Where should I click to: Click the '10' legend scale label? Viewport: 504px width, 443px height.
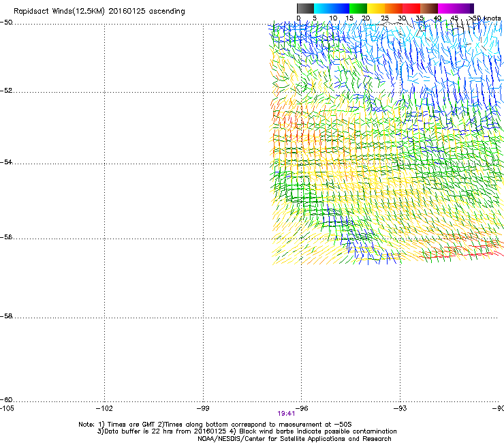click(x=333, y=18)
